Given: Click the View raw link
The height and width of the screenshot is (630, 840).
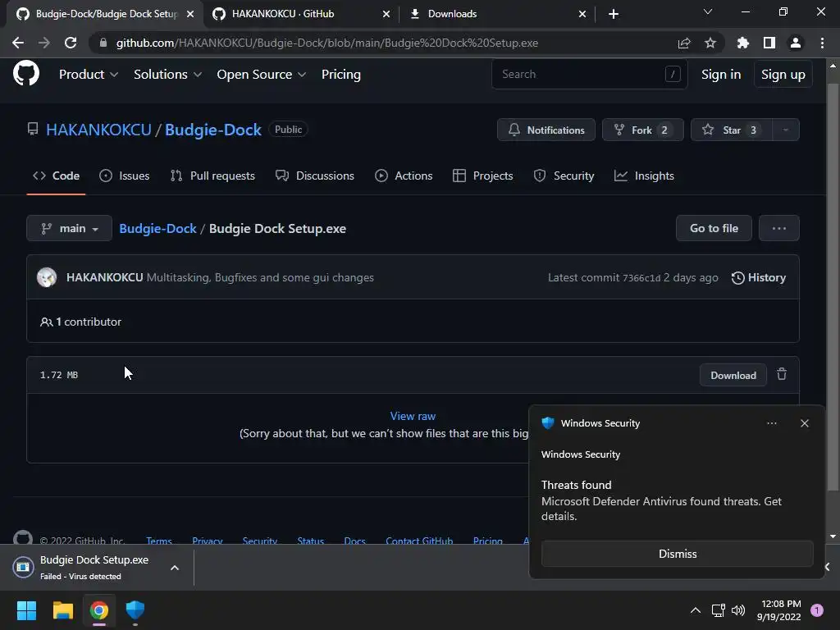Looking at the screenshot, I should click(x=413, y=416).
